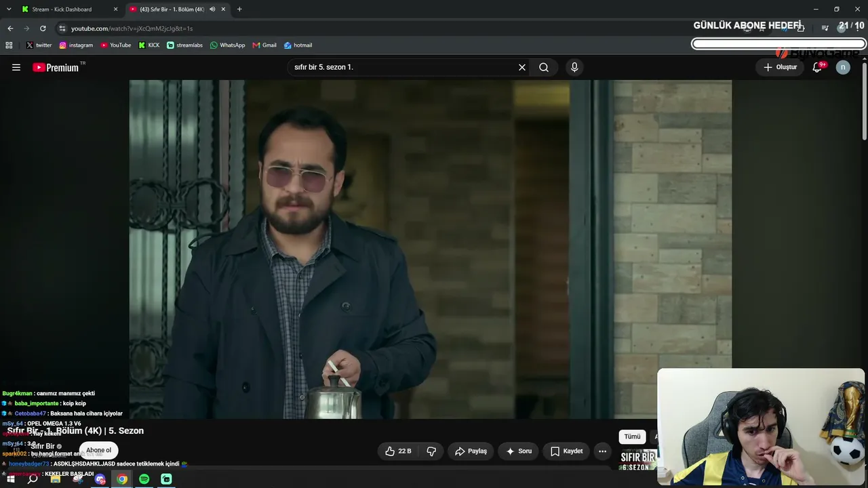The height and width of the screenshot is (488, 868).
Task: Open File Explorer from the taskbar
Action: tap(56, 479)
